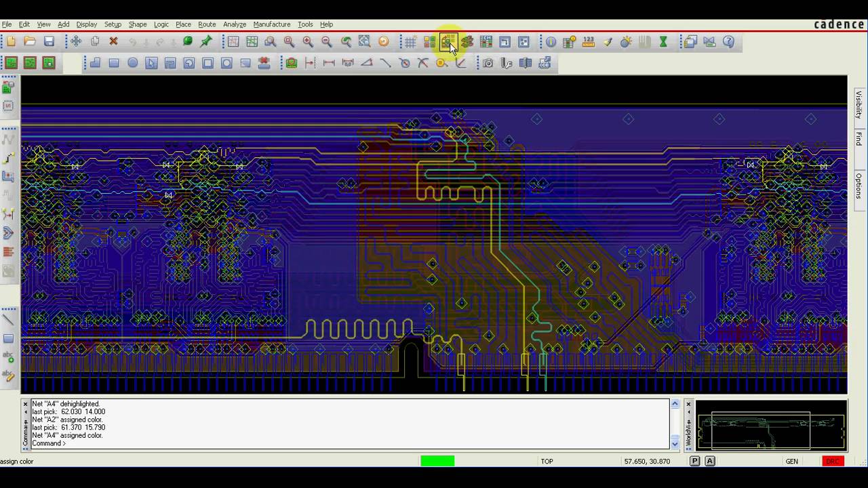Open the Options side panel tab
The image size is (868, 488).
[x=859, y=186]
